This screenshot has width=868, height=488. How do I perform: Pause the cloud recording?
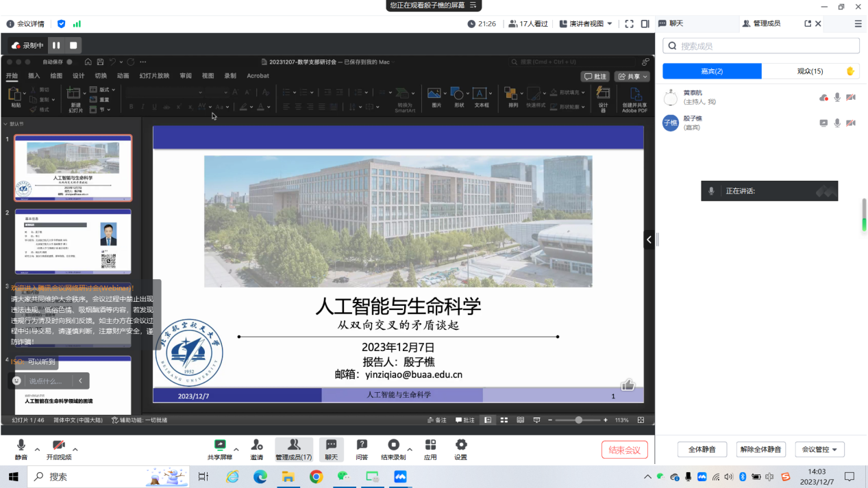click(x=56, y=46)
